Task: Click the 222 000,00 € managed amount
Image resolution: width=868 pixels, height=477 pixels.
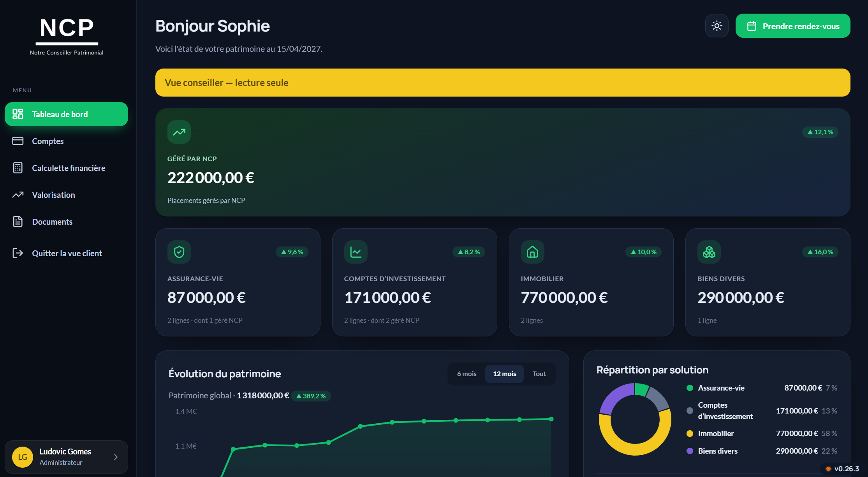Action: (x=211, y=178)
